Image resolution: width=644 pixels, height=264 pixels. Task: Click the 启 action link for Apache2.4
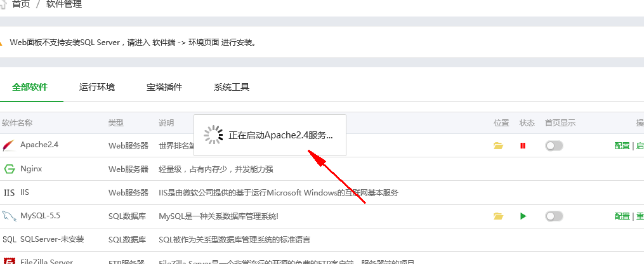(640, 146)
